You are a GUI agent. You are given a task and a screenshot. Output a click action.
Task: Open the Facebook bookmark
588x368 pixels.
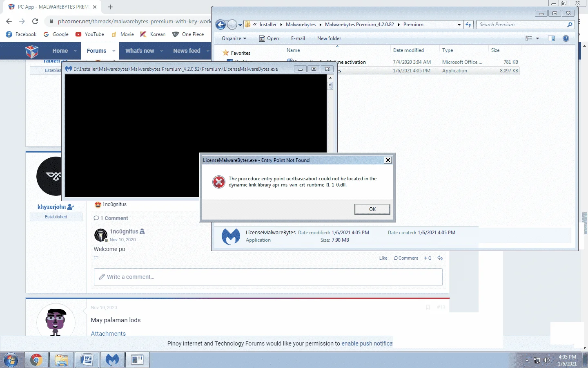[21, 34]
